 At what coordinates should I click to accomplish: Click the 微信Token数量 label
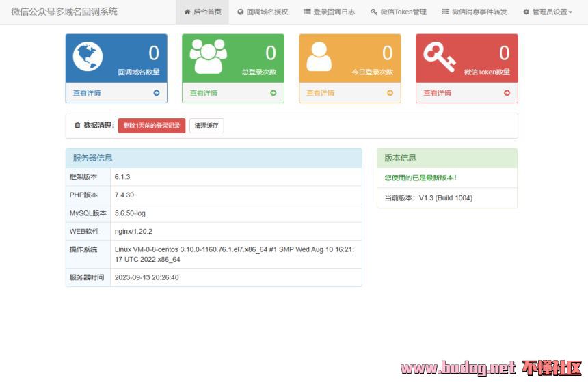(x=487, y=72)
